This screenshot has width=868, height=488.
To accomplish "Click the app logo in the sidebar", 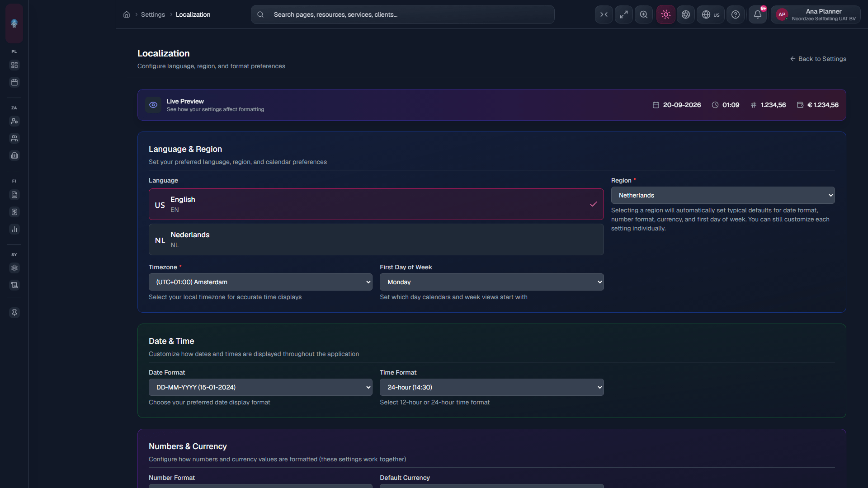I will [14, 23].
